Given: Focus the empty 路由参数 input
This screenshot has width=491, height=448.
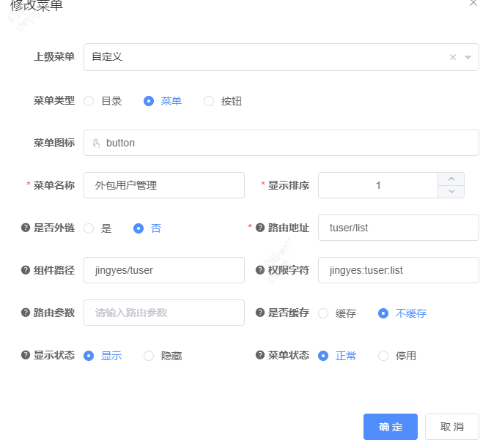Looking at the screenshot, I should click(163, 313).
